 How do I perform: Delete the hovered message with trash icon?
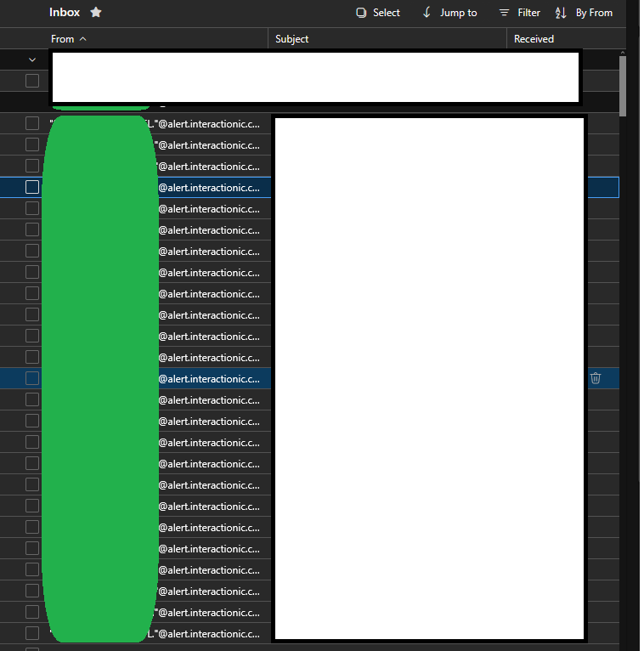pyautogui.click(x=596, y=378)
